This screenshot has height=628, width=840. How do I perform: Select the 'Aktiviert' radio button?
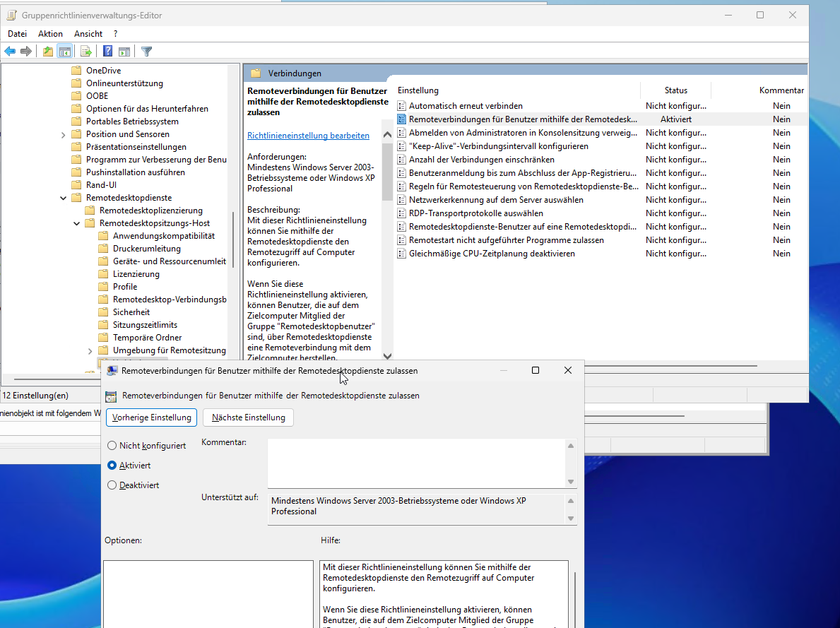pos(112,466)
